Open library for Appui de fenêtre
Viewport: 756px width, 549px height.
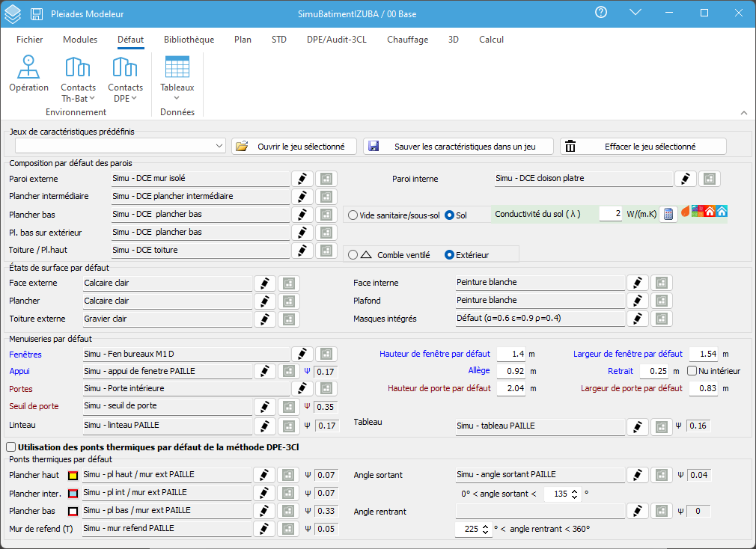(x=289, y=371)
